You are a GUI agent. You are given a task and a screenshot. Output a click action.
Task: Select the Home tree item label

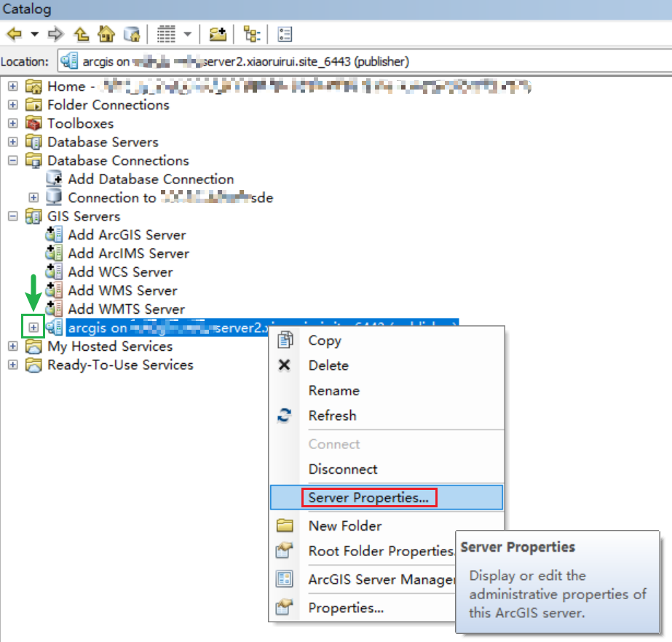point(66,86)
